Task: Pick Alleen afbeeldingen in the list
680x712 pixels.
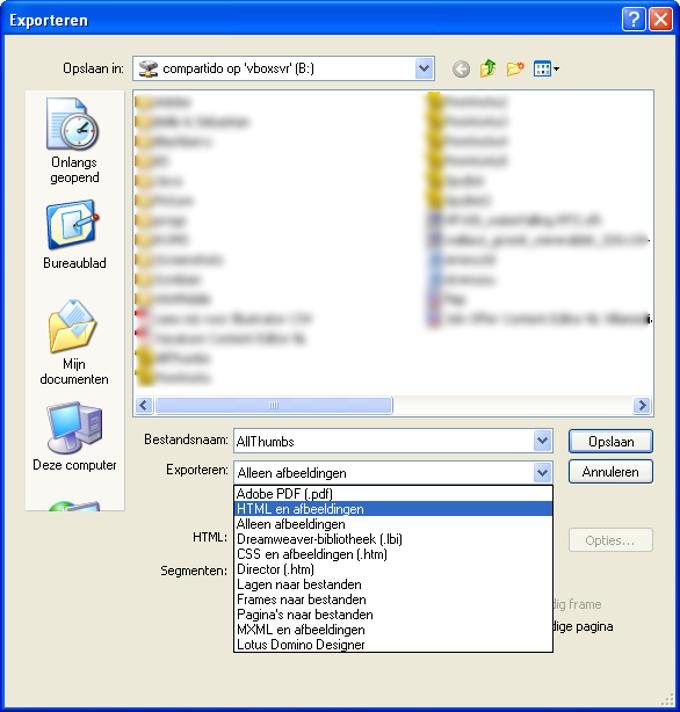Action: pyautogui.click(x=393, y=524)
